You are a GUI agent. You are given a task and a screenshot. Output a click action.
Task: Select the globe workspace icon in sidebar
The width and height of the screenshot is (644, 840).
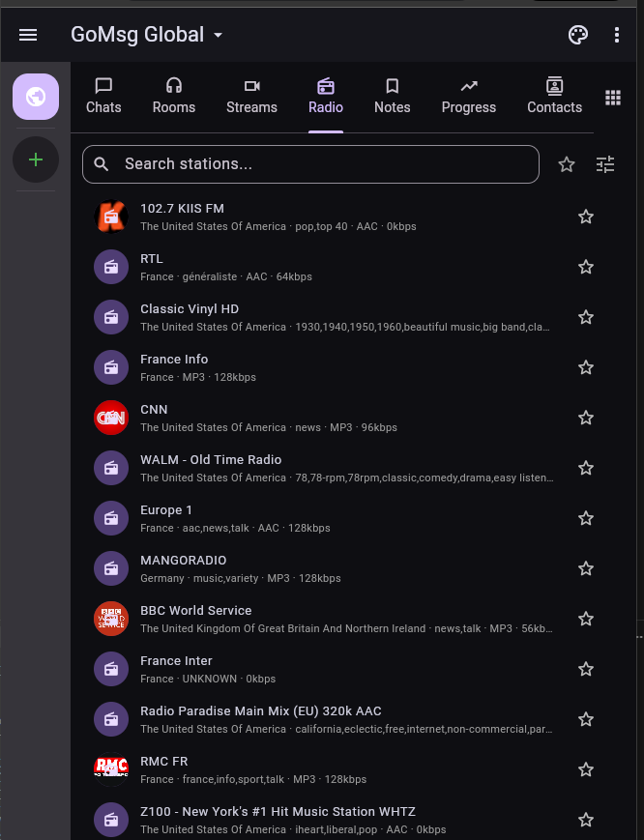36,97
